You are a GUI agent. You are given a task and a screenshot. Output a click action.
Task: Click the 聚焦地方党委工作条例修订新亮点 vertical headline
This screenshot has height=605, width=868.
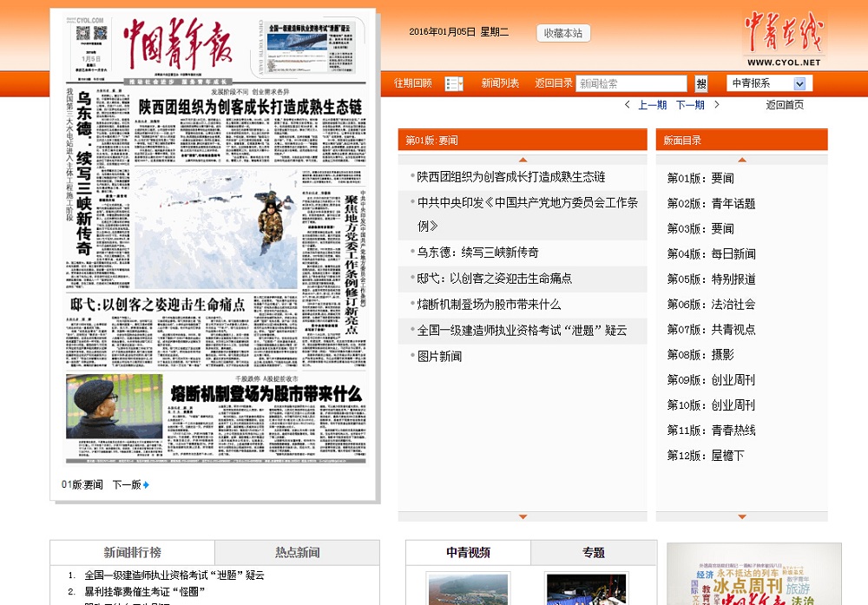coord(351,264)
